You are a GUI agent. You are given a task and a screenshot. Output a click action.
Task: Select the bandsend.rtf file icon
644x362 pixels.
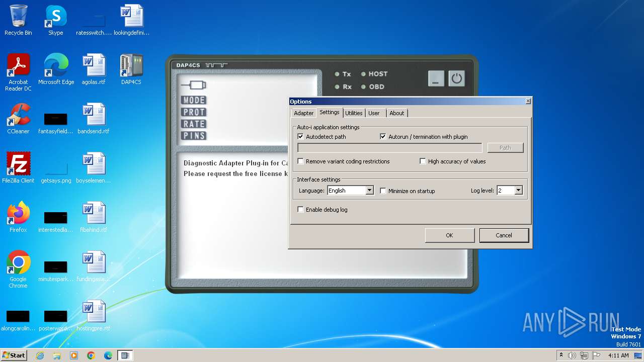coord(94,119)
